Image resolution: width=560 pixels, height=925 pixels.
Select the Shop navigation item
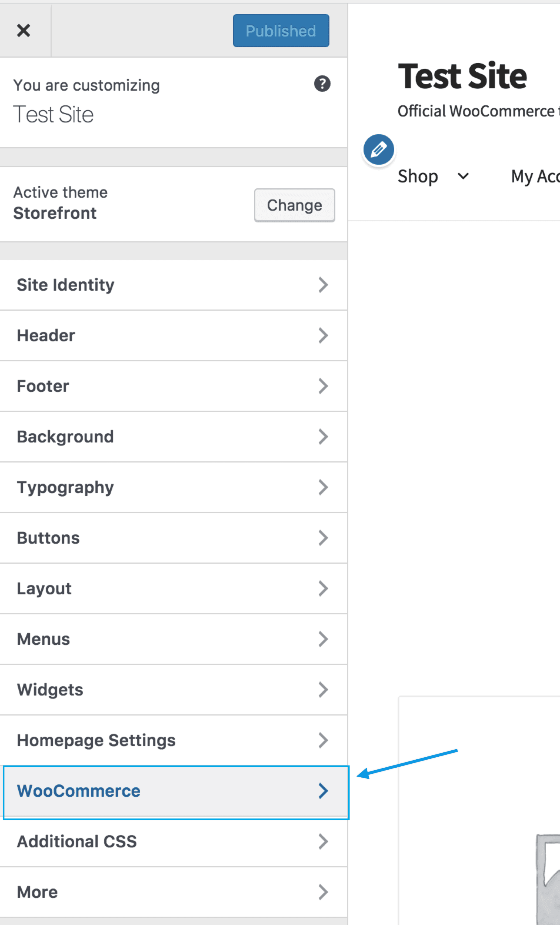coord(418,176)
